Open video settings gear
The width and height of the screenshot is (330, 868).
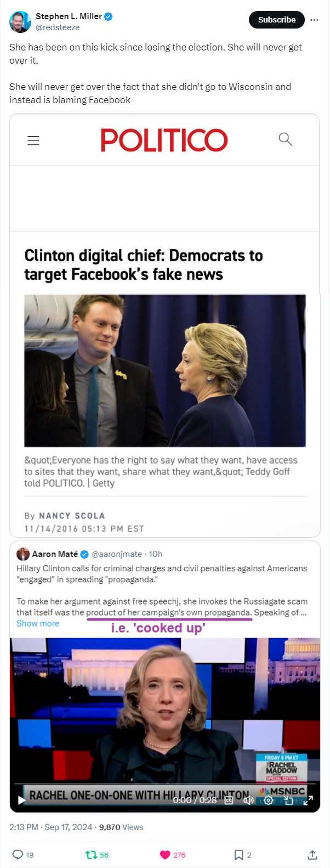[268, 800]
